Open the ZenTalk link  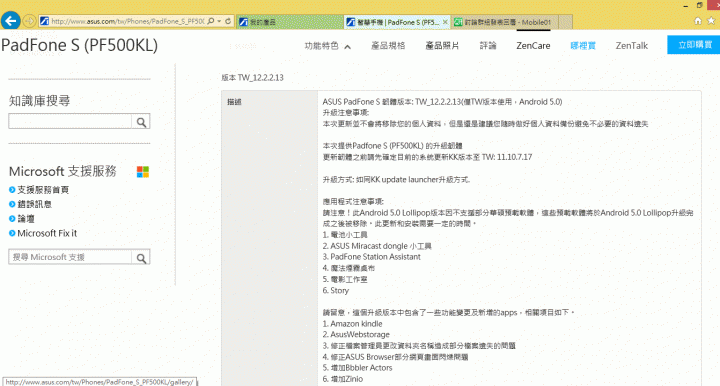[631, 45]
